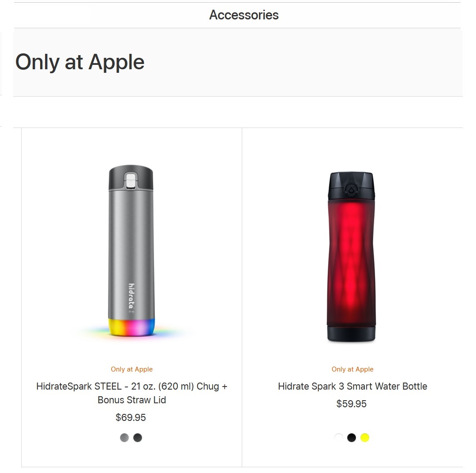Click the Only at Apple label above Hidrate Spark 3
The image size is (476, 473).
pyautogui.click(x=352, y=369)
